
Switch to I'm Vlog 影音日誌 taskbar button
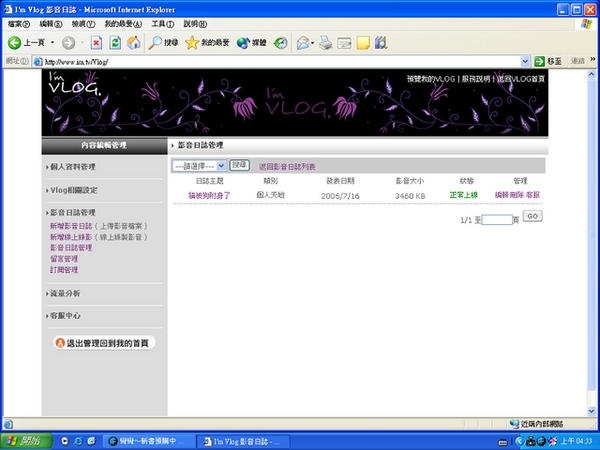pyautogui.click(x=243, y=442)
